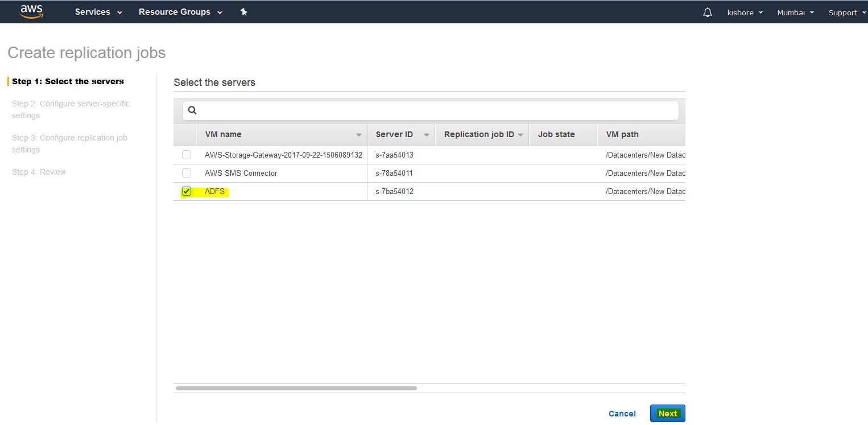Click the horizontal table scrollbar
Image resolution: width=868 pixels, height=425 pixels.
(x=296, y=389)
